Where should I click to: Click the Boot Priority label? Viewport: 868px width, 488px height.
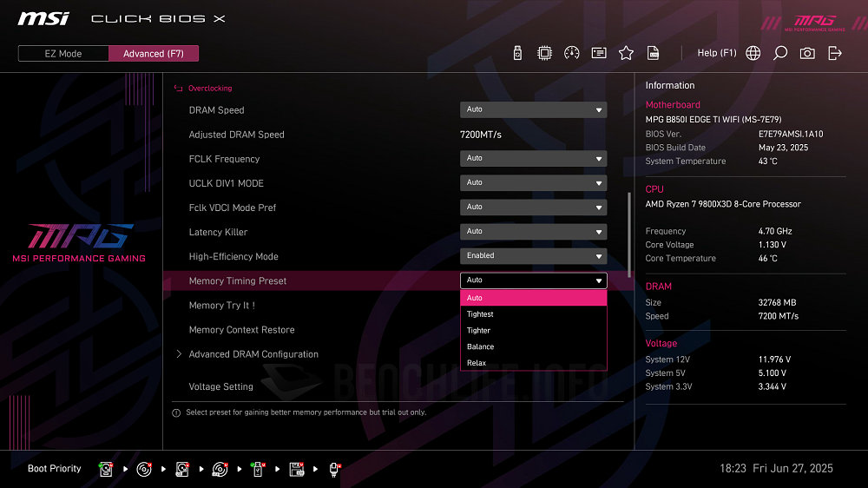(54, 469)
